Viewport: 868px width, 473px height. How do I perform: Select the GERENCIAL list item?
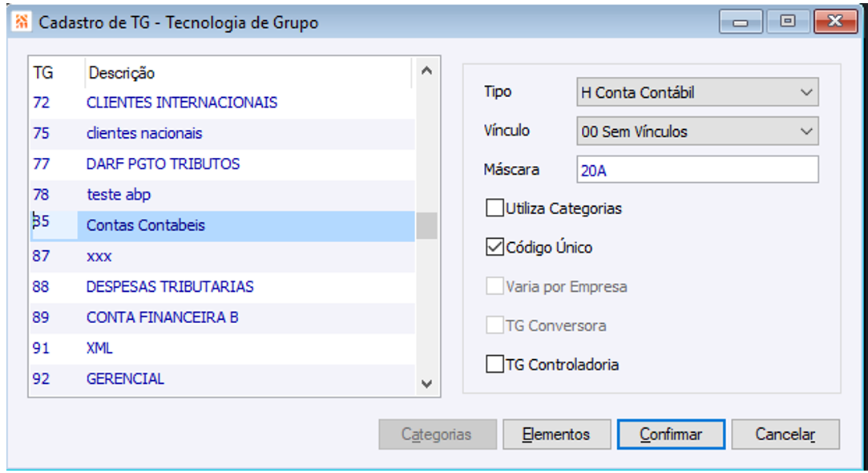pyautogui.click(x=125, y=378)
